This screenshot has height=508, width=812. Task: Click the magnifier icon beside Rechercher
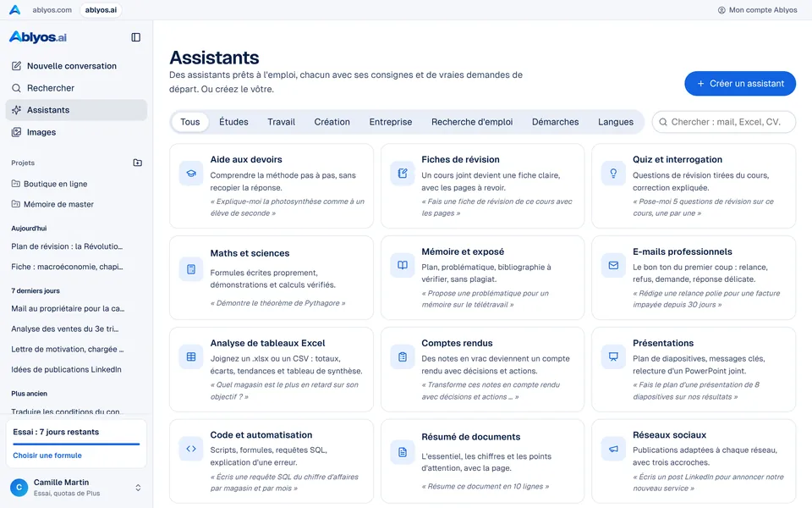pos(17,88)
